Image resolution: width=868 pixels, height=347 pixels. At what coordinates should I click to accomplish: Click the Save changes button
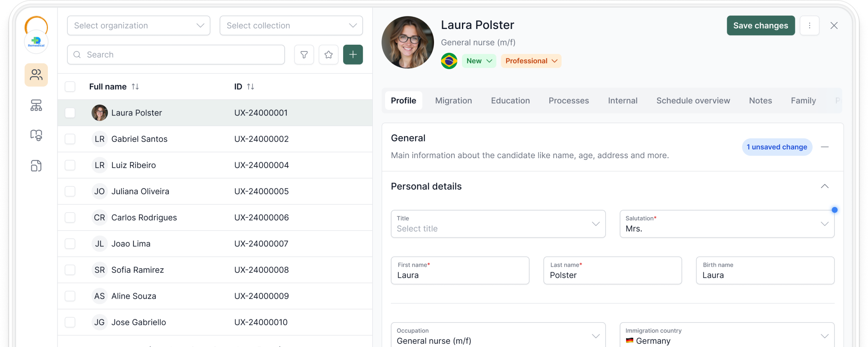[761, 25]
